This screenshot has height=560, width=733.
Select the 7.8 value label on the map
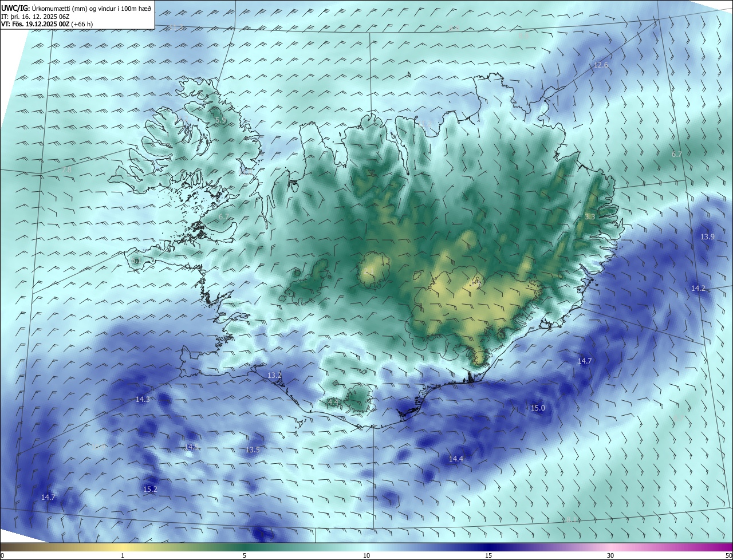coord(67,170)
